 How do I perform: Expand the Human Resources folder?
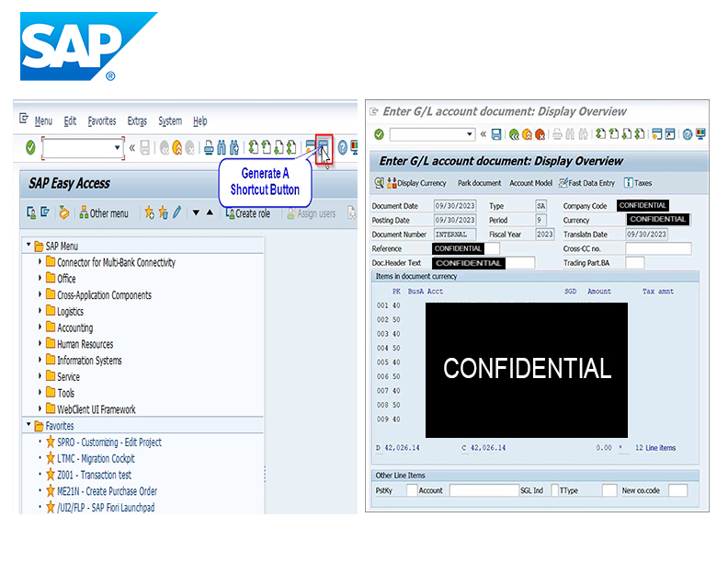40,343
